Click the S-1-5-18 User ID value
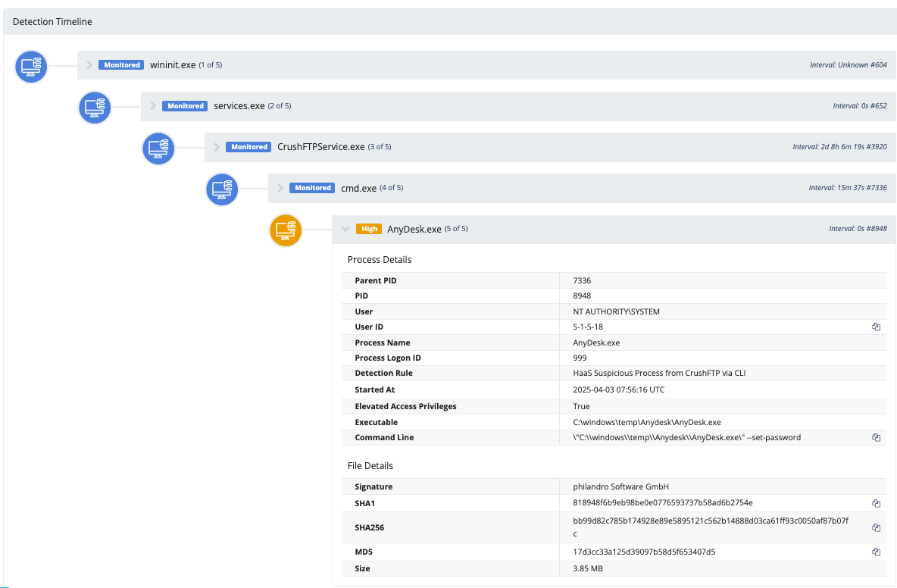897x588 pixels. pos(587,327)
